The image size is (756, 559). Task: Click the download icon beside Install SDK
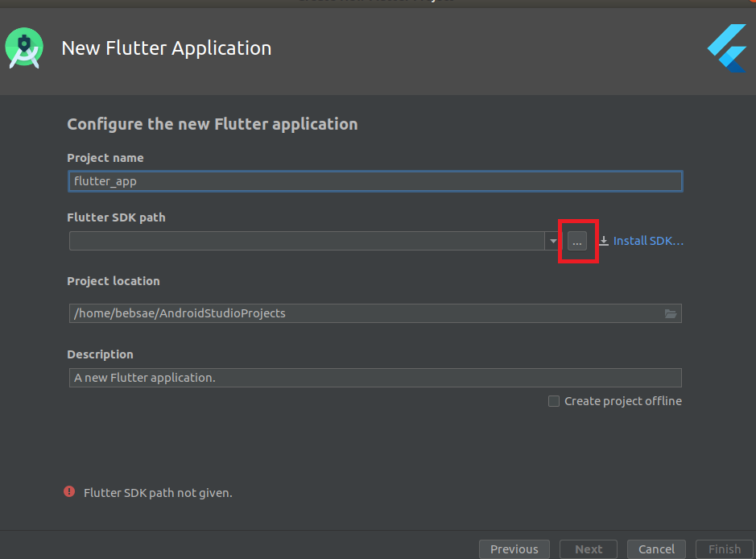tap(604, 241)
